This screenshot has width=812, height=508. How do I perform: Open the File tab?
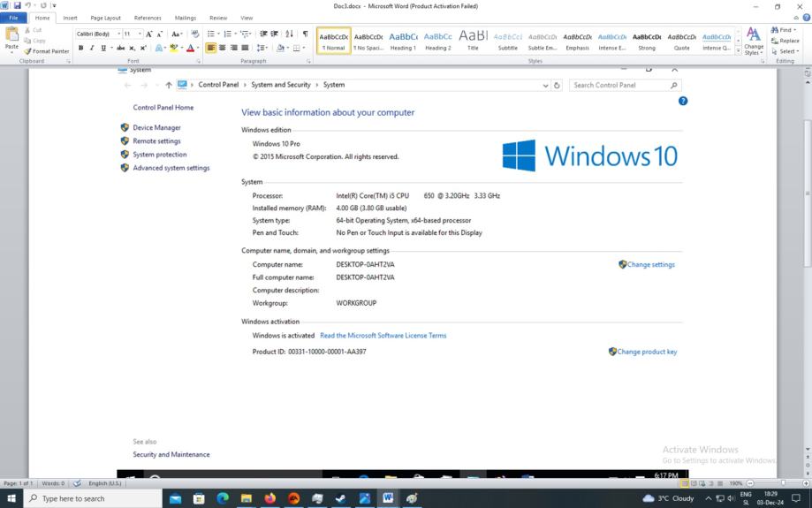(13, 18)
